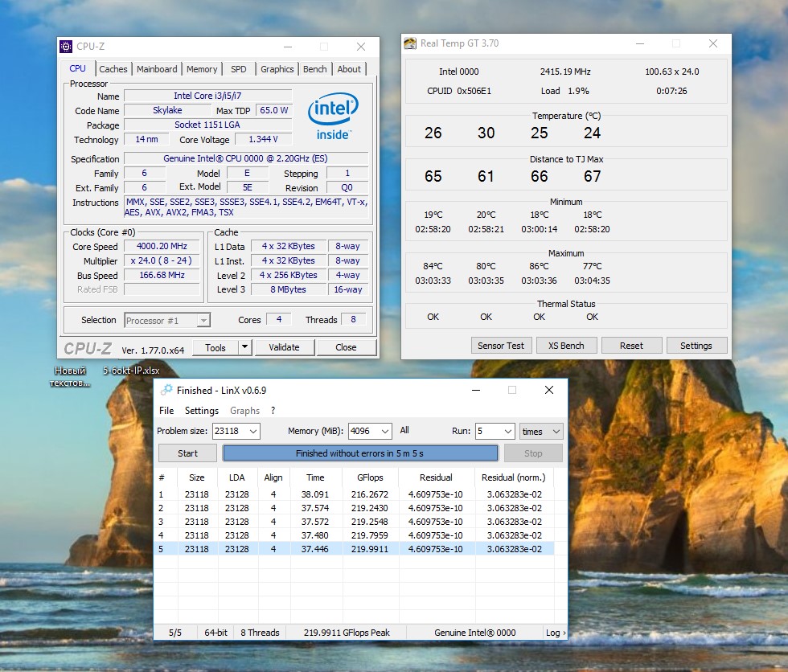Switch to the SPD tab
Viewport: 788px width, 672px height.
coord(239,69)
